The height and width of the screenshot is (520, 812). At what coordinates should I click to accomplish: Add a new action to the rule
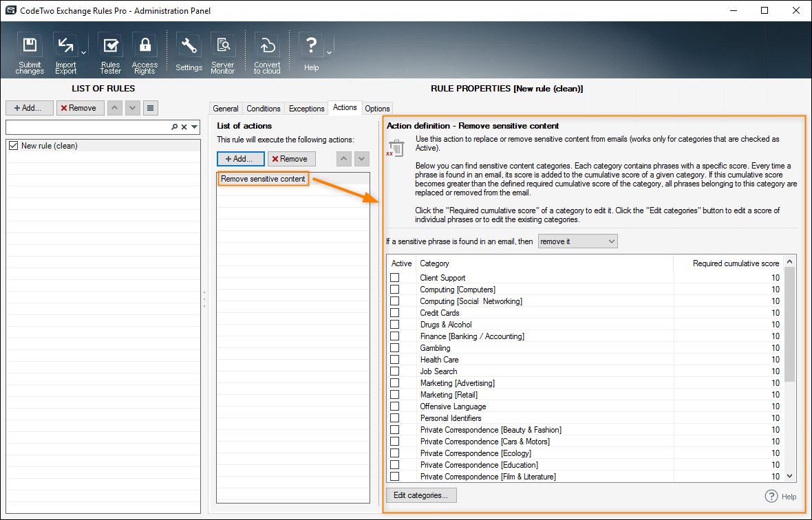[240, 159]
